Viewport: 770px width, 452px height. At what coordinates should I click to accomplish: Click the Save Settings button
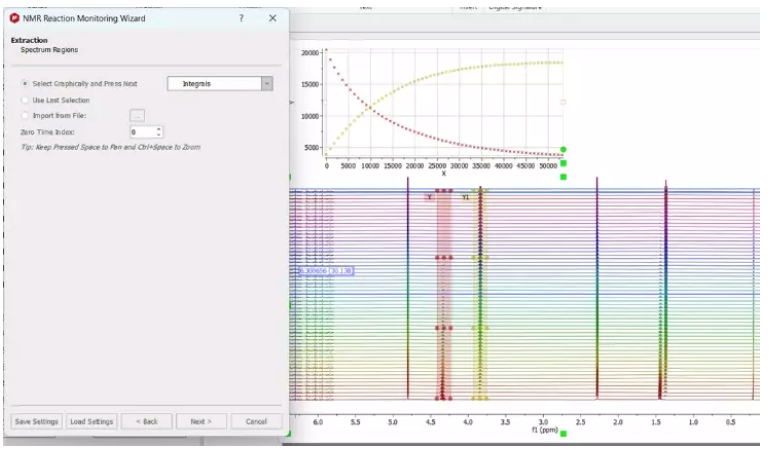36,421
